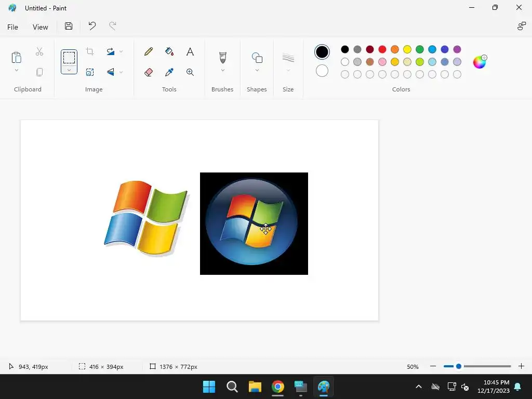Image resolution: width=532 pixels, height=399 pixels.
Task: Expand the Flip options chevron
Action: coord(121,72)
